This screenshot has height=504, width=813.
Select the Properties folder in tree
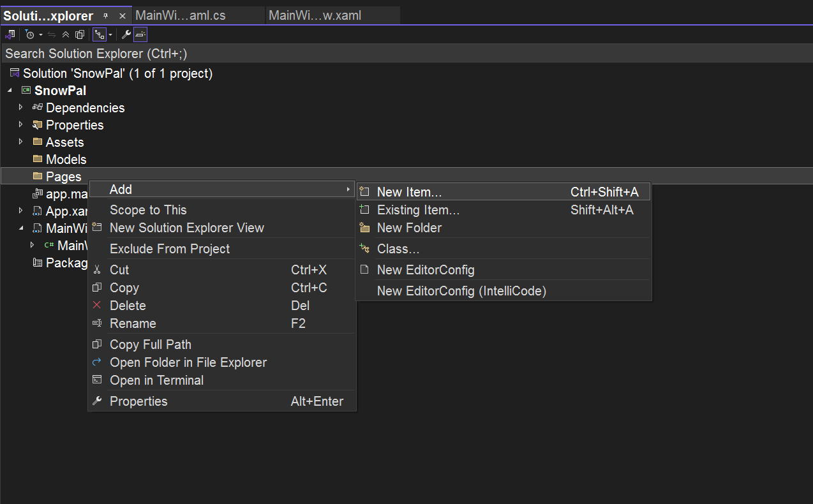[x=75, y=125]
